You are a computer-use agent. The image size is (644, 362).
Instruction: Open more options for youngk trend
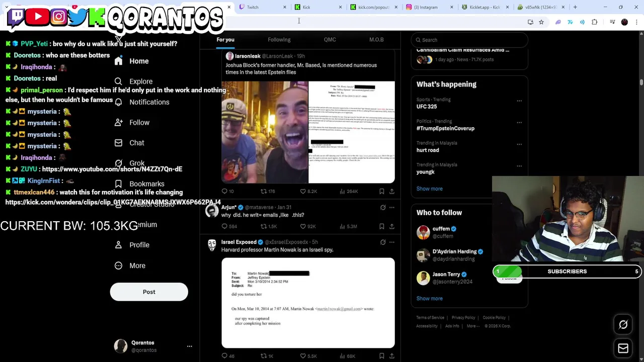pos(519,165)
